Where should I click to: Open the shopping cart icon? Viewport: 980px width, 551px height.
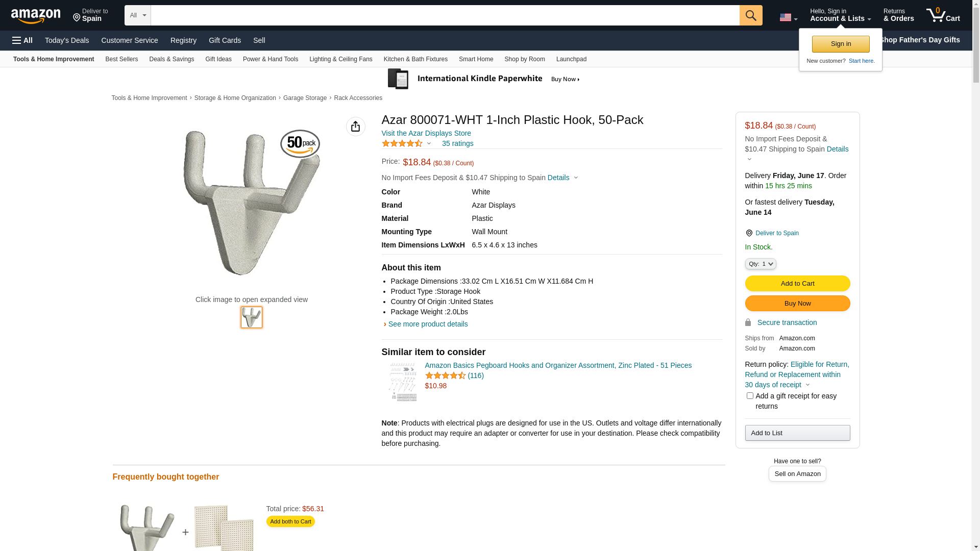(943, 15)
